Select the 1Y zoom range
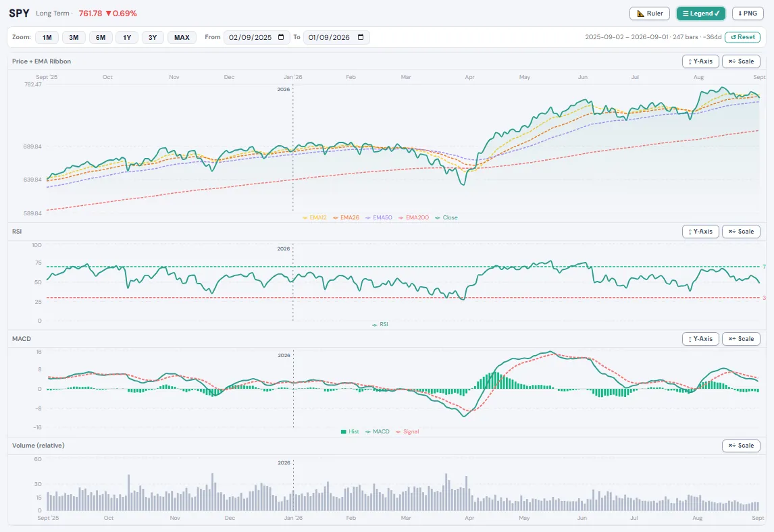 point(127,38)
